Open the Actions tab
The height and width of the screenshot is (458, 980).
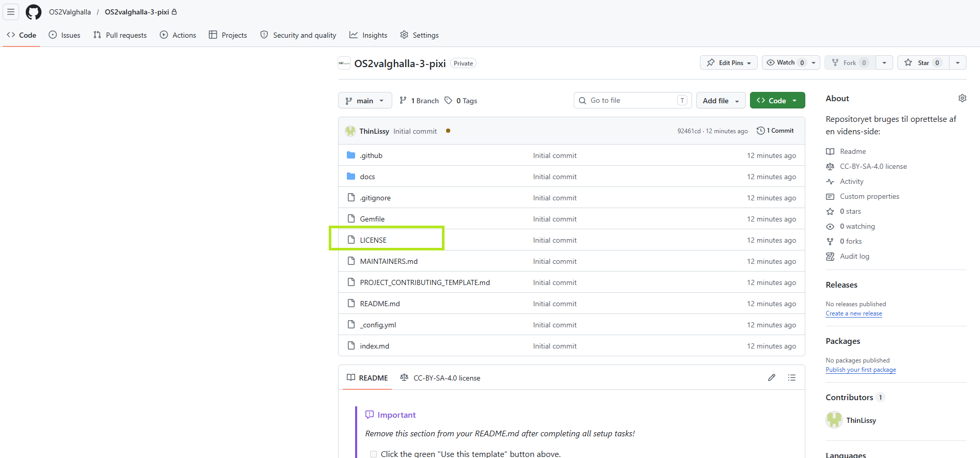(x=178, y=35)
